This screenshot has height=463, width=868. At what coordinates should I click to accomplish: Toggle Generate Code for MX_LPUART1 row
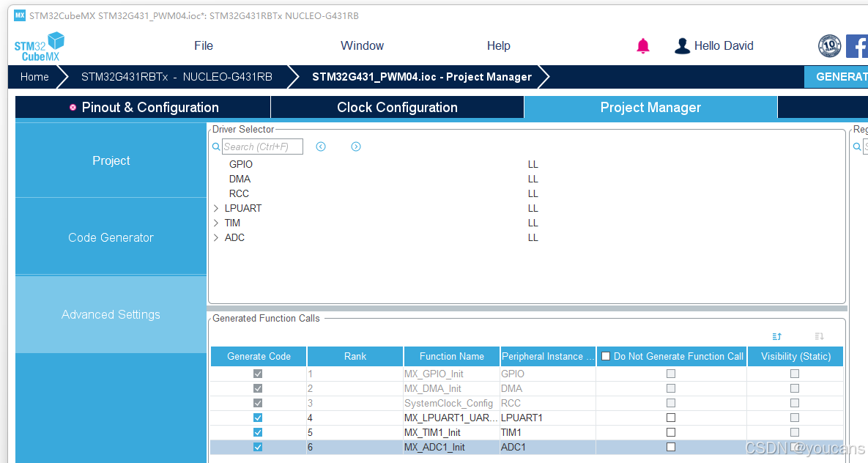point(257,418)
